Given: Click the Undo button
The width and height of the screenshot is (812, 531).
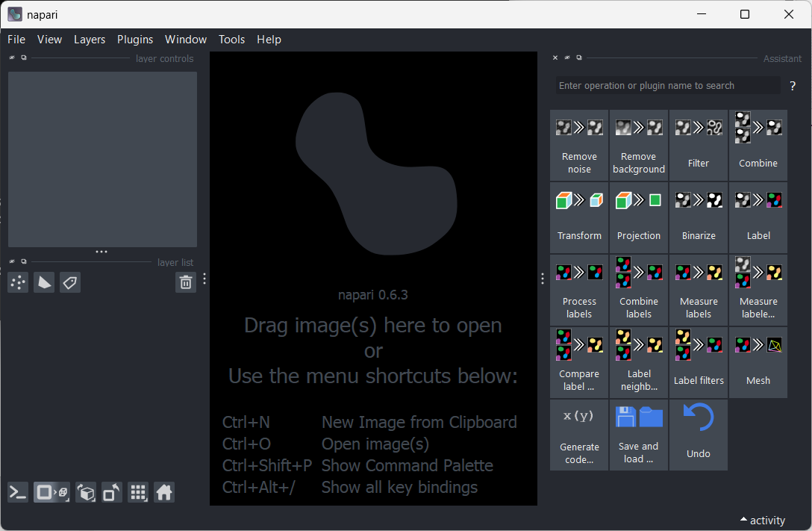Looking at the screenshot, I should tap(698, 435).
